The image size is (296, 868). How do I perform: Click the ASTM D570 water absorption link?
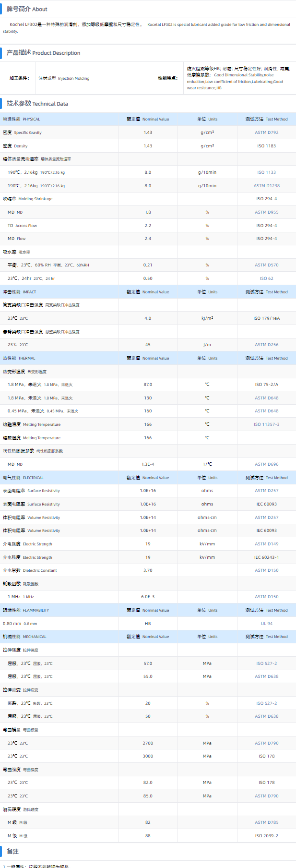click(266, 265)
